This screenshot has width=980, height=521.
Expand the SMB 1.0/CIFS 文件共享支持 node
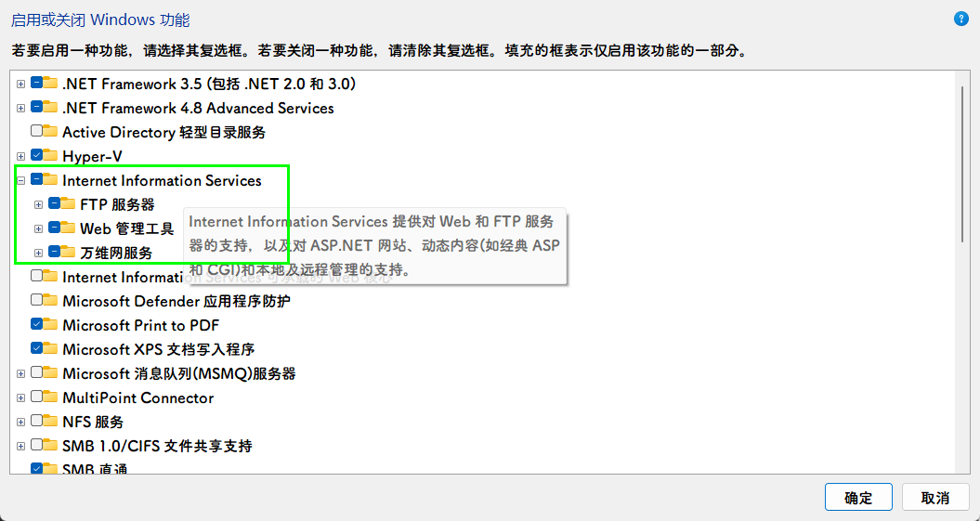pyautogui.click(x=20, y=447)
